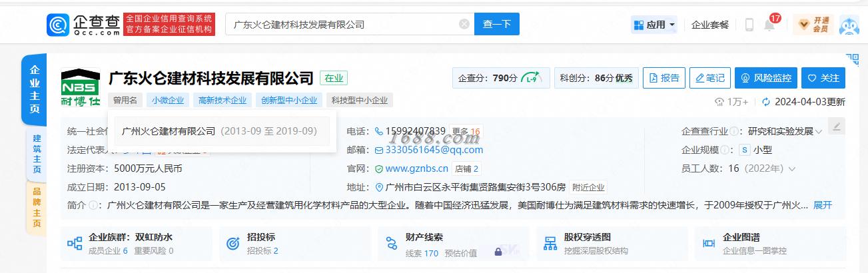Open the notification bell with 17 alerts
Viewport: 868px width, 273px height.
[x=769, y=25]
